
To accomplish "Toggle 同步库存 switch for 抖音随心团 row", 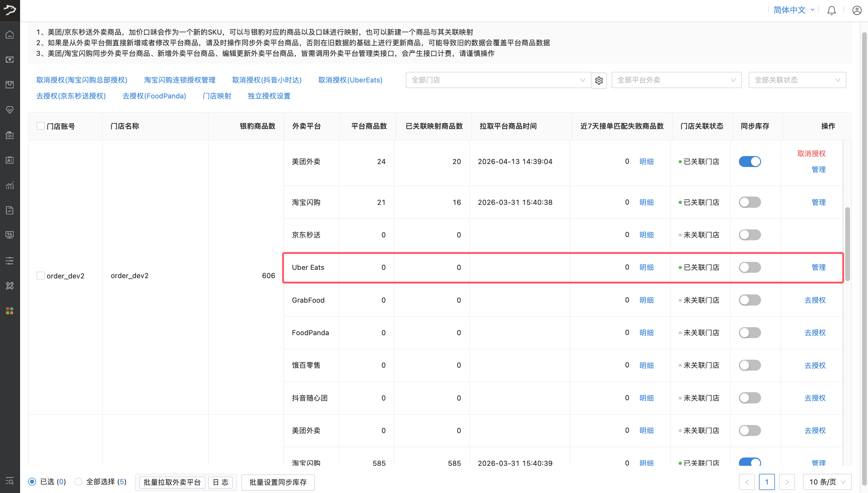I will click(750, 398).
